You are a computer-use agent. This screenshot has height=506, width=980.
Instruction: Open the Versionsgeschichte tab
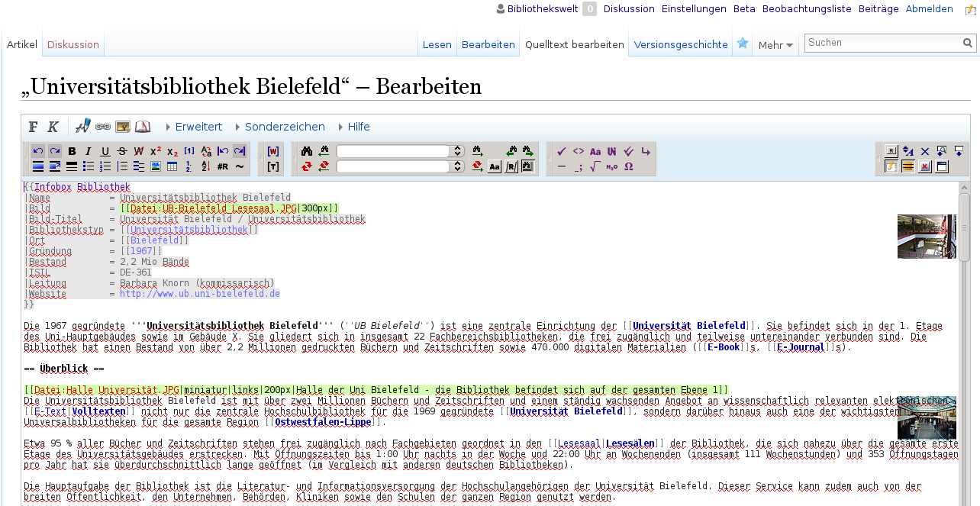[x=681, y=44]
